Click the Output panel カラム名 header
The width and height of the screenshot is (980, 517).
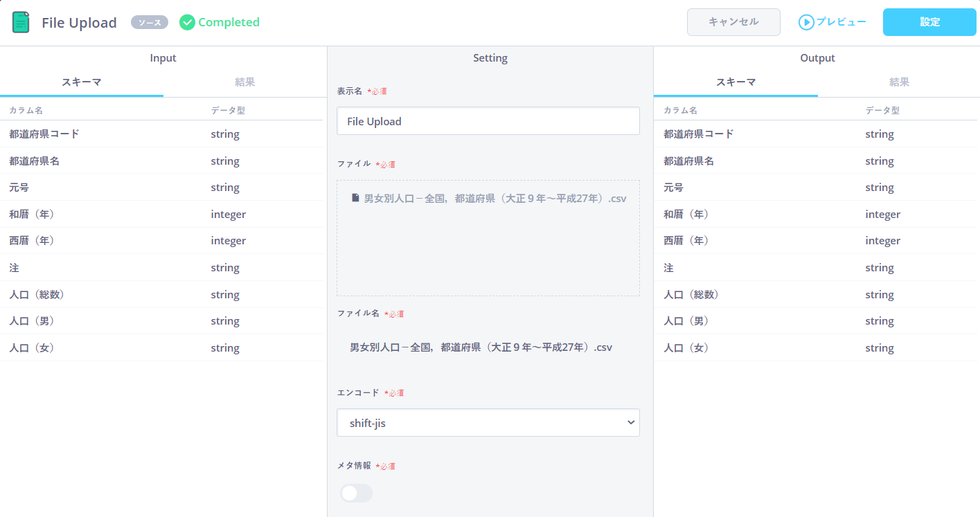(681, 110)
